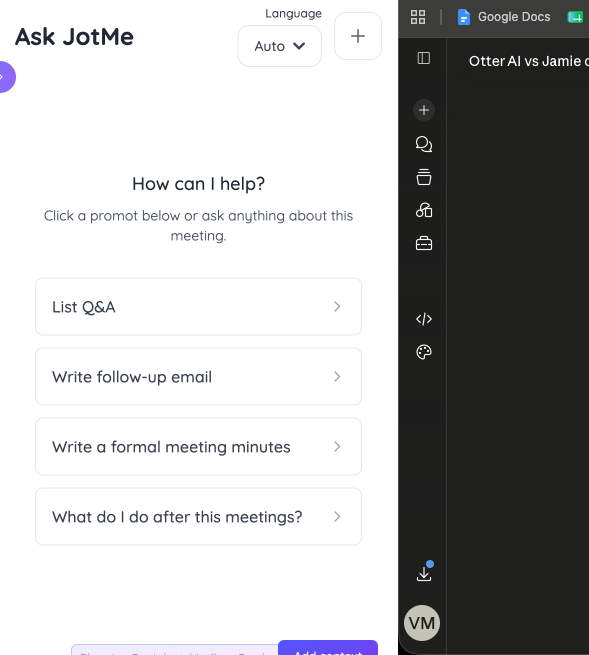The height and width of the screenshot is (655, 589).
Task: Click the purple arrow circle under Ask JotMe
Action: tap(7, 77)
